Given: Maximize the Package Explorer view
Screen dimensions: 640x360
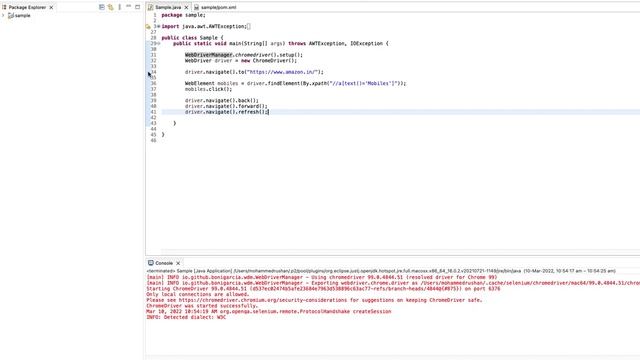Looking at the screenshot, I should (138, 7).
